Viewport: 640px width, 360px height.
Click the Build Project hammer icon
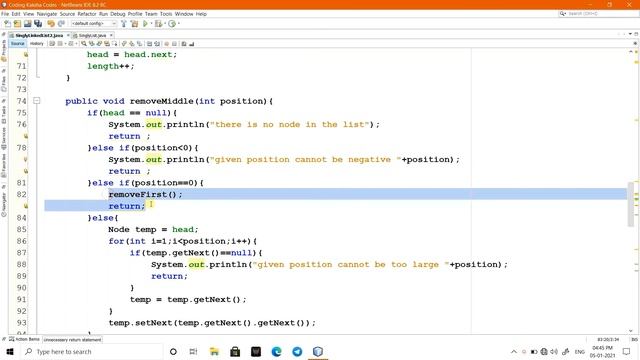pos(123,24)
